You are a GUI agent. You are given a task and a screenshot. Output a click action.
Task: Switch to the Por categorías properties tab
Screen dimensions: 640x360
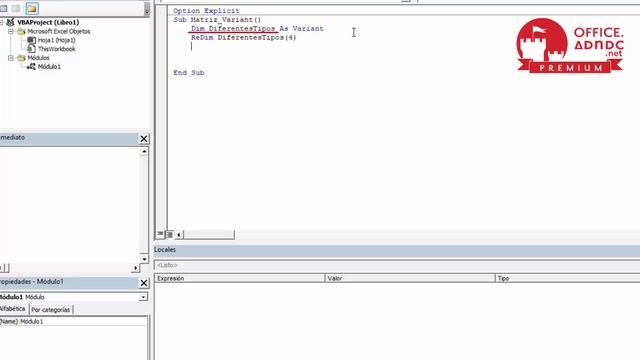coord(51,310)
